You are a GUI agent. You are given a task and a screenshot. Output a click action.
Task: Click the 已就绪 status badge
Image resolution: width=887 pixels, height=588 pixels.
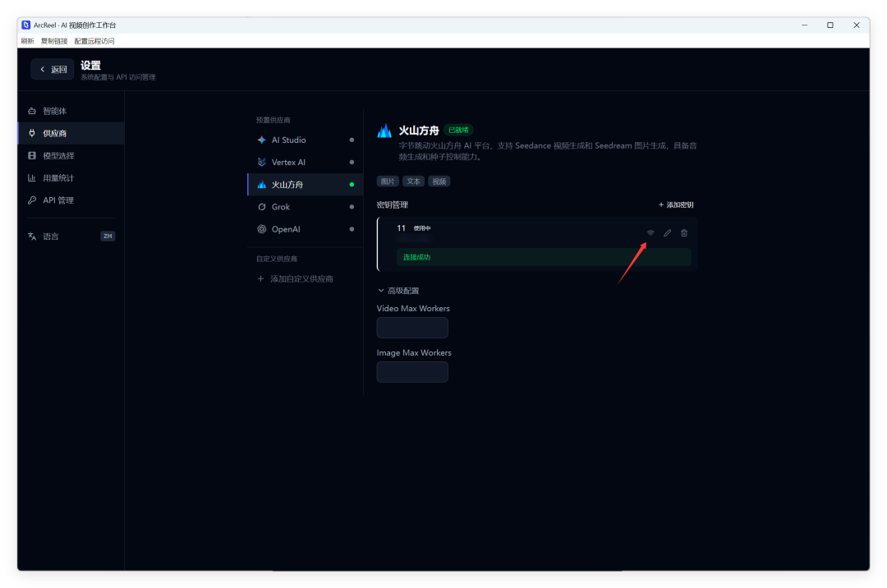tap(458, 130)
